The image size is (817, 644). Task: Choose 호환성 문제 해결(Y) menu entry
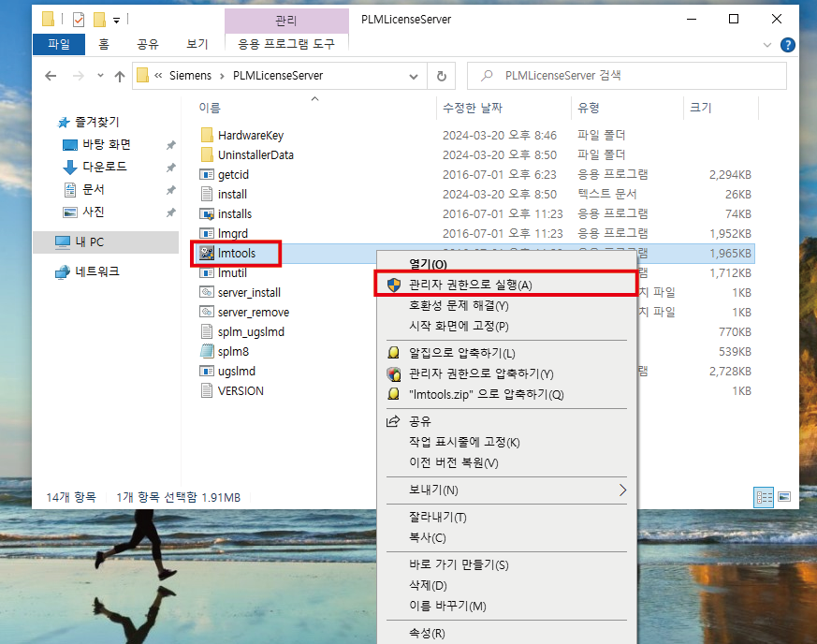506,306
